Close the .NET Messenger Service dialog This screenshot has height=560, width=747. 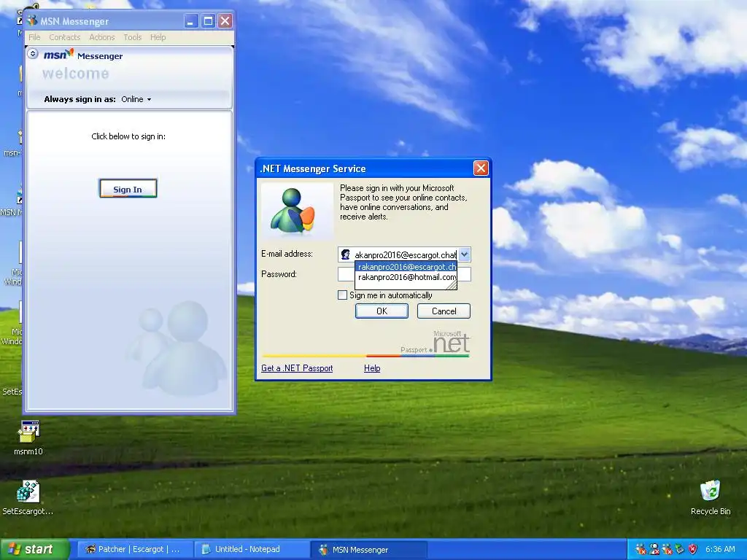click(x=481, y=168)
